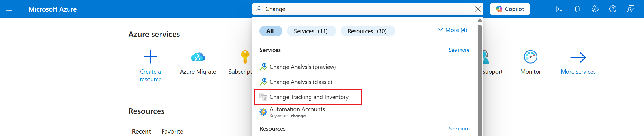
Task: Open Change Tracking and Inventory result
Action: (x=309, y=97)
